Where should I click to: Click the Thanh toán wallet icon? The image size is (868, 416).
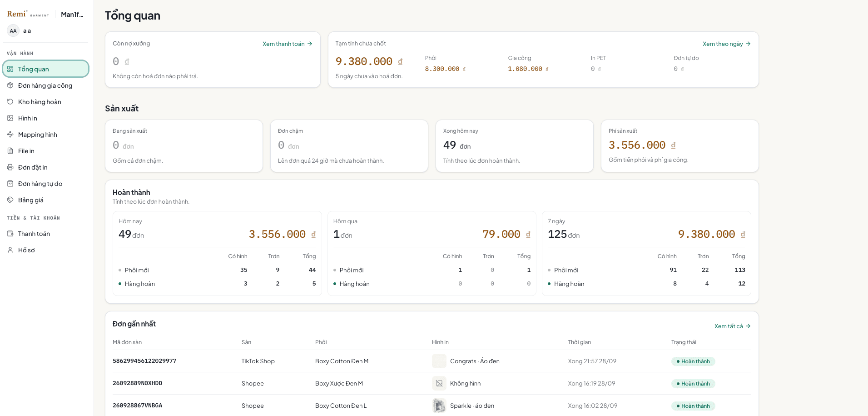pos(10,234)
